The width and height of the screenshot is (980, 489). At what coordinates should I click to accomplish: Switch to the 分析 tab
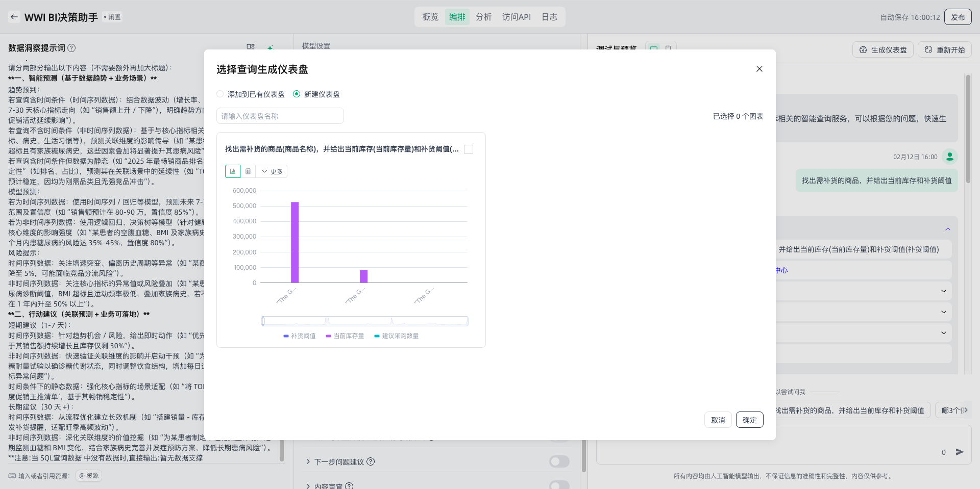coord(483,17)
